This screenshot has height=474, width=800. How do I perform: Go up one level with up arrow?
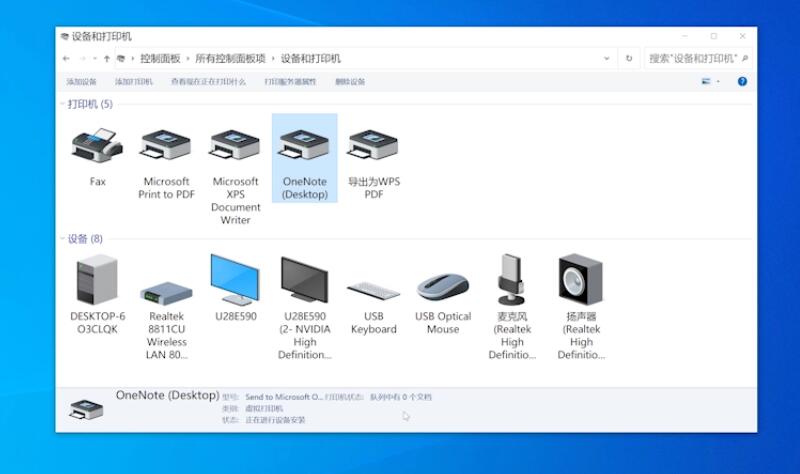click(x=107, y=59)
